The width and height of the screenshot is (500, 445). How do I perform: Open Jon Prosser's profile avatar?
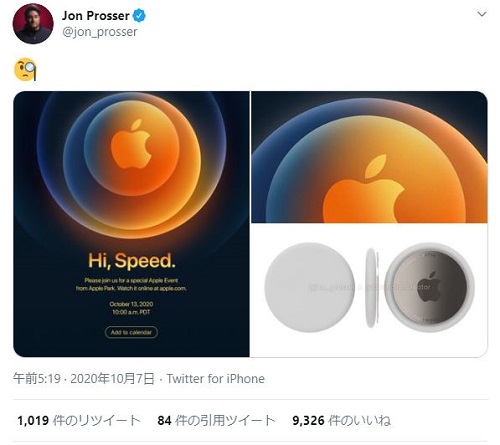point(33,24)
